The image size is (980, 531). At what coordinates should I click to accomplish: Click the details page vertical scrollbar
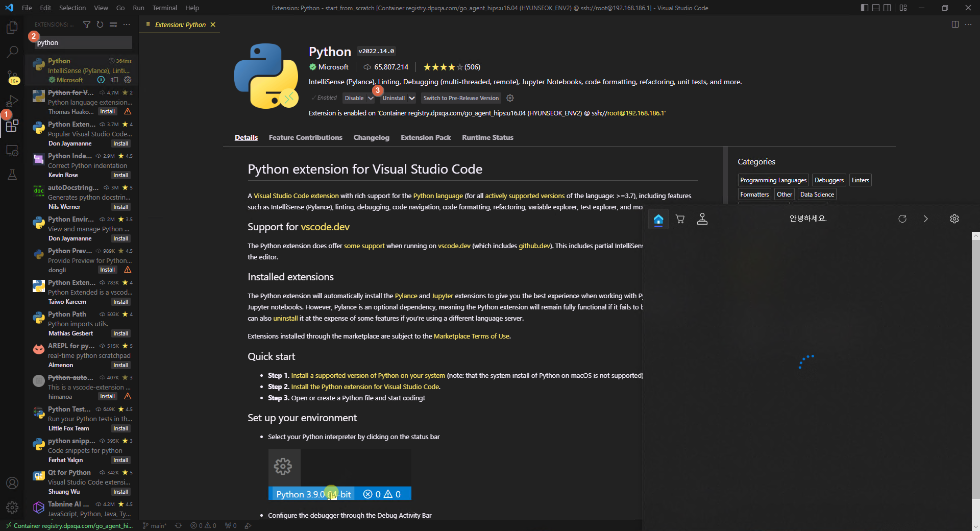[x=725, y=175]
